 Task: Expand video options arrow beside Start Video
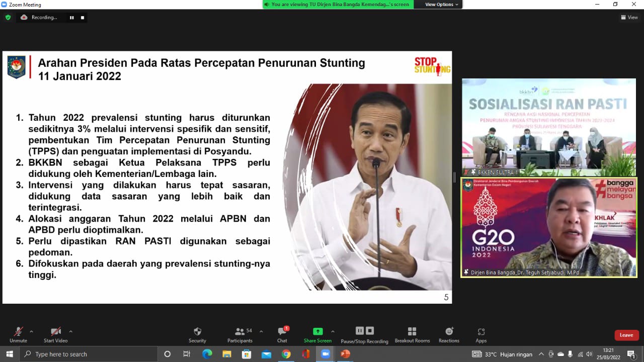(x=70, y=331)
